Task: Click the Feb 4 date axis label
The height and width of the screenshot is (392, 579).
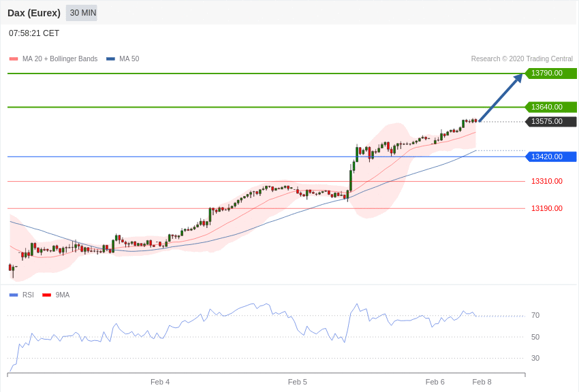Action: [160, 382]
